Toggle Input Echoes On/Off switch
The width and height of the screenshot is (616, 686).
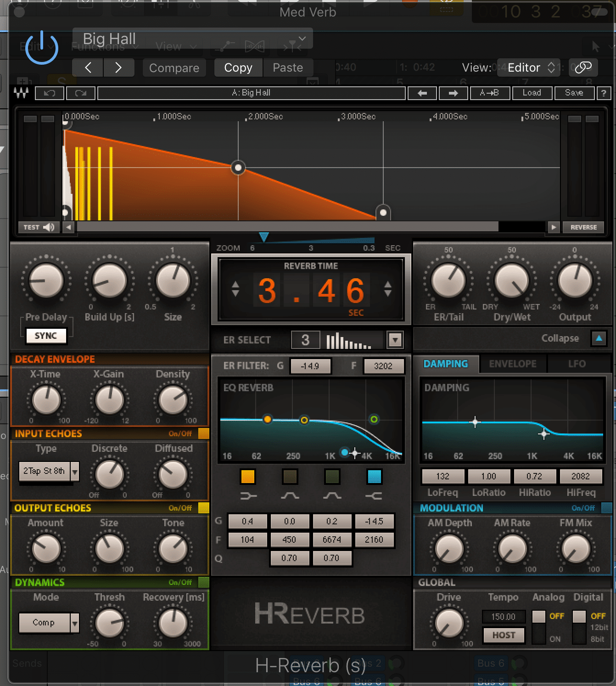click(203, 433)
